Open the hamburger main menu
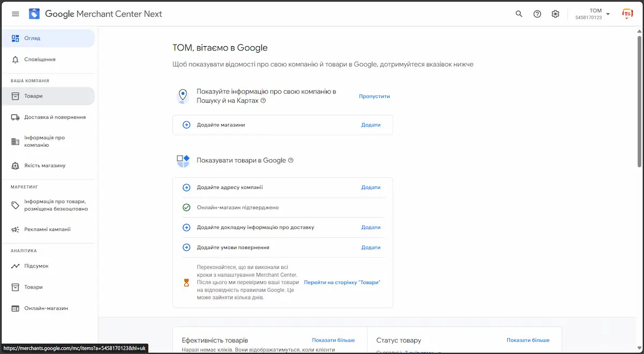This screenshot has height=354, width=644. (15, 14)
